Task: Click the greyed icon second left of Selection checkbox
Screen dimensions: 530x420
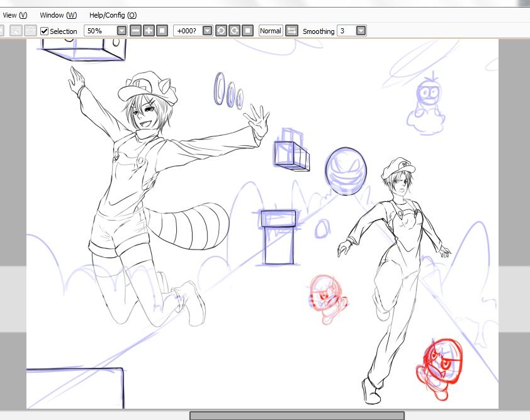Action: click(16, 31)
